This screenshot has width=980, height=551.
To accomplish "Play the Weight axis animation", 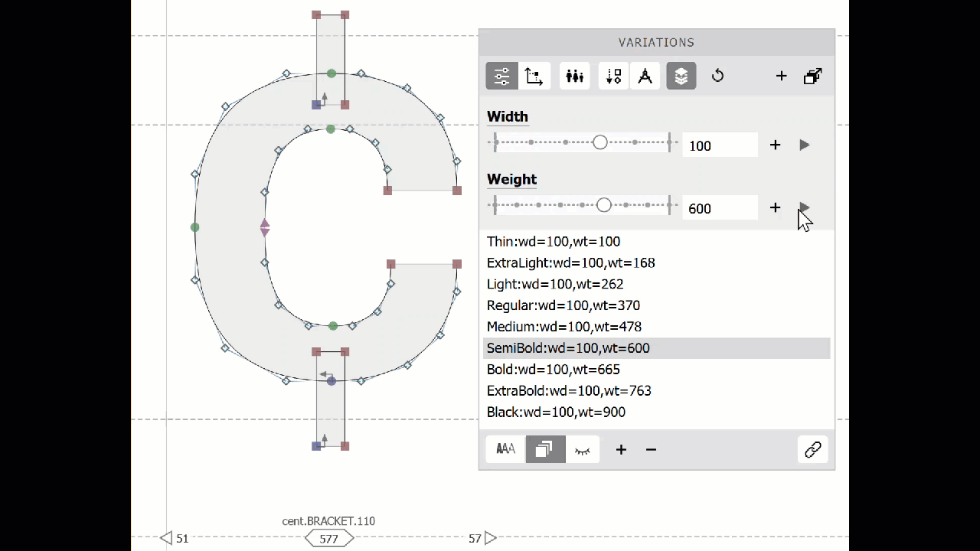I will click(x=804, y=207).
